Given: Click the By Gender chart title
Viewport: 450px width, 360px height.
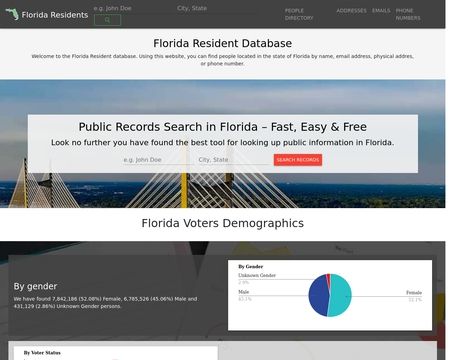Looking at the screenshot, I should click(250, 267).
